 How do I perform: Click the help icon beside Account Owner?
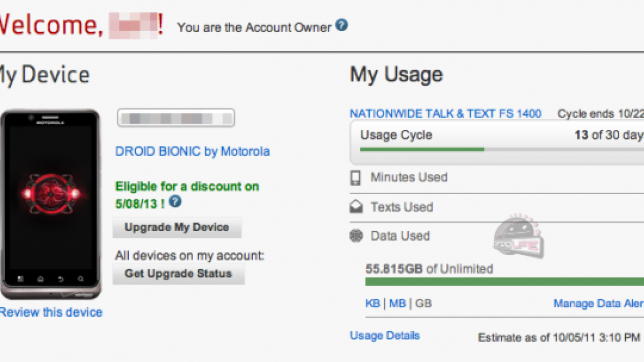[342, 25]
